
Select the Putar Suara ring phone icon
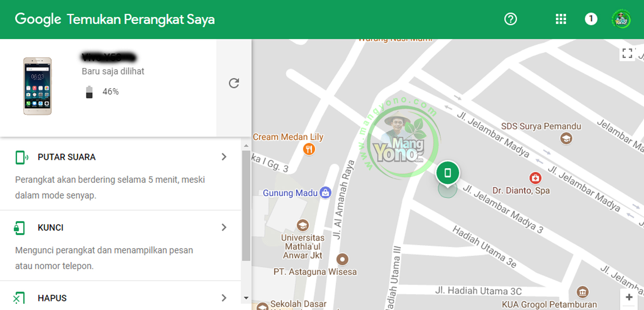[x=20, y=157]
